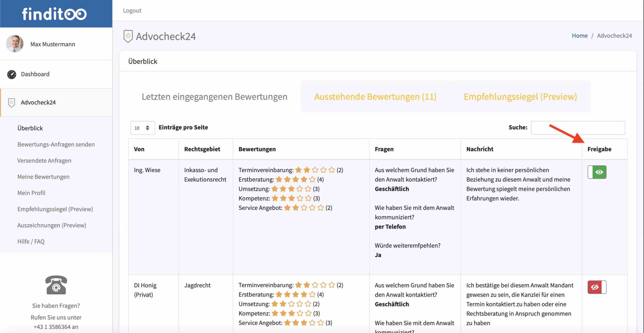This screenshot has width=644, height=333.
Task: Open the entries per page dropdown
Action: click(x=142, y=128)
